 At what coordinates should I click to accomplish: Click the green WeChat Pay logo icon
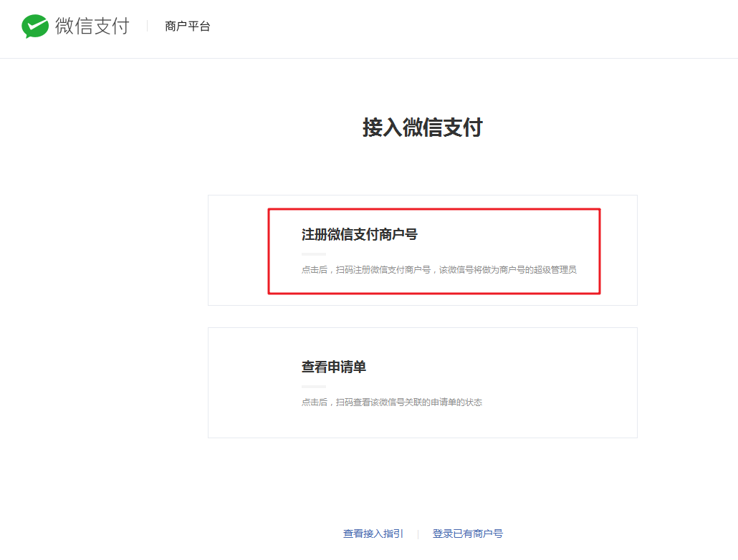pyautogui.click(x=34, y=26)
